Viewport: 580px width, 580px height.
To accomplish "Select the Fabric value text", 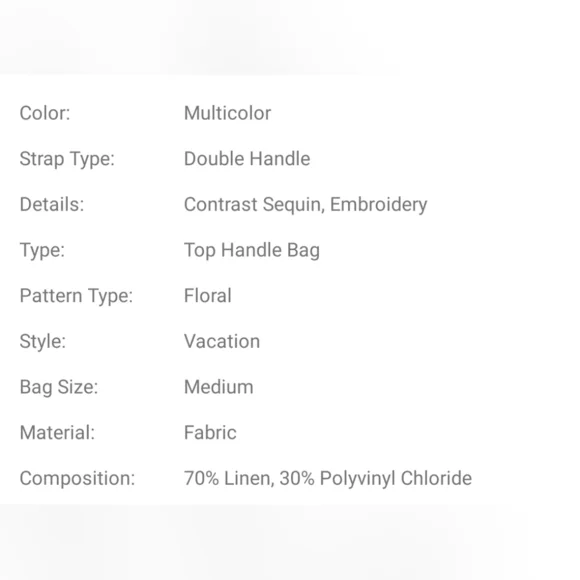I will 210,433.
